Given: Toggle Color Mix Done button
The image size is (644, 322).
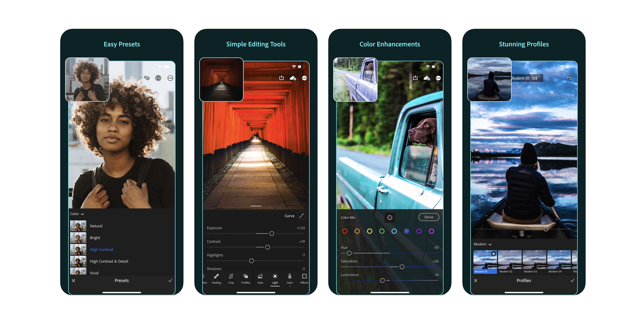Looking at the screenshot, I should point(430,218).
